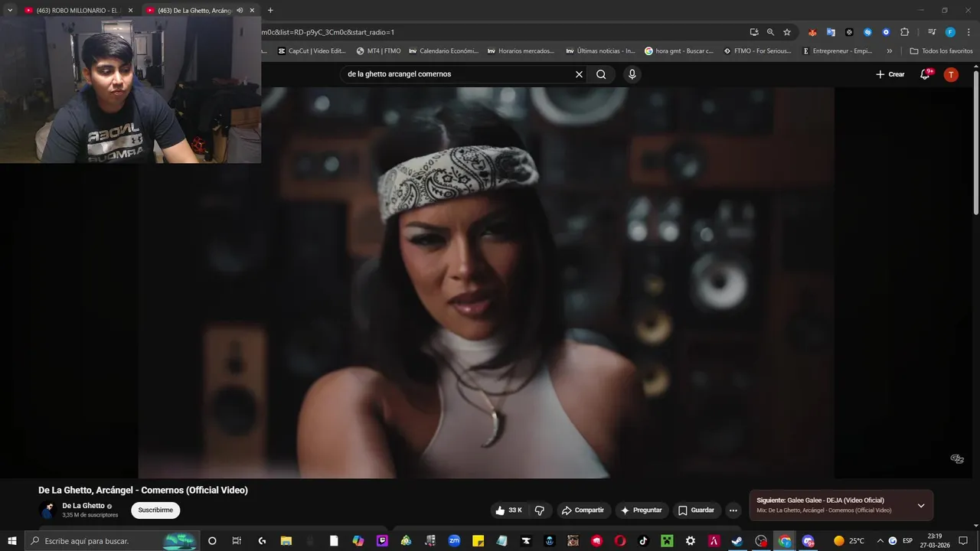
Task: Open MT4 | FTMO bookmark
Action: pyautogui.click(x=378, y=51)
